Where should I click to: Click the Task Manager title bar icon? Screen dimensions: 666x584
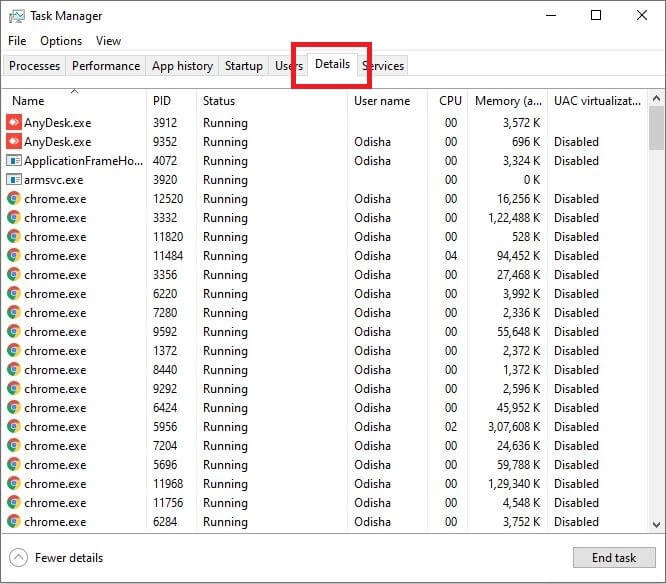(x=17, y=16)
